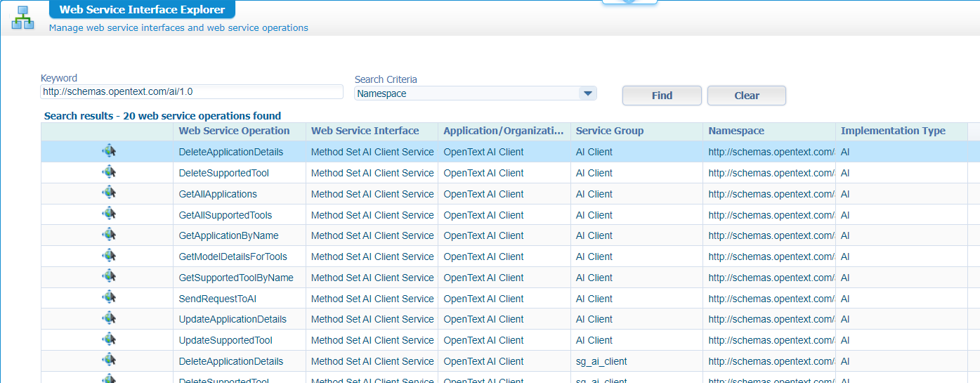Click the operation icon in the UpdateApplicationDetails row
This screenshot has width=980, height=383.
click(x=109, y=318)
